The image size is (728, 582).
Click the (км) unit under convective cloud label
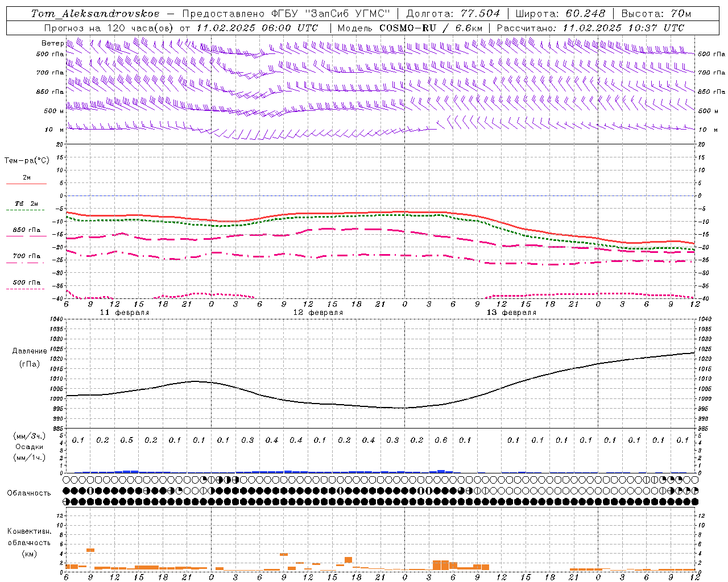pos(29,554)
